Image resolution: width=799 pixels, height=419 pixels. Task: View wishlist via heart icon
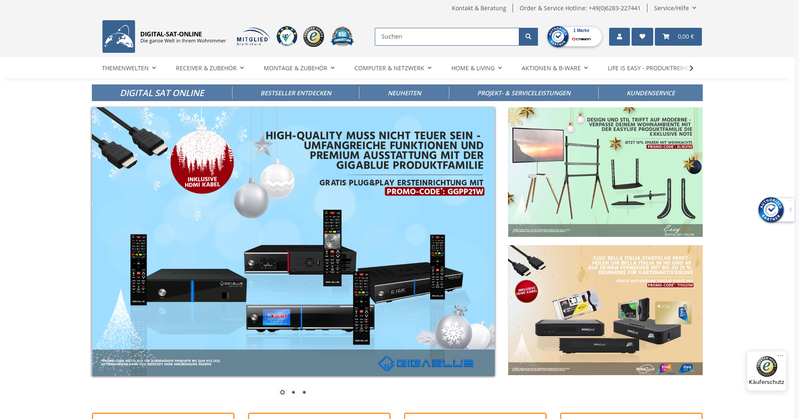(x=642, y=37)
